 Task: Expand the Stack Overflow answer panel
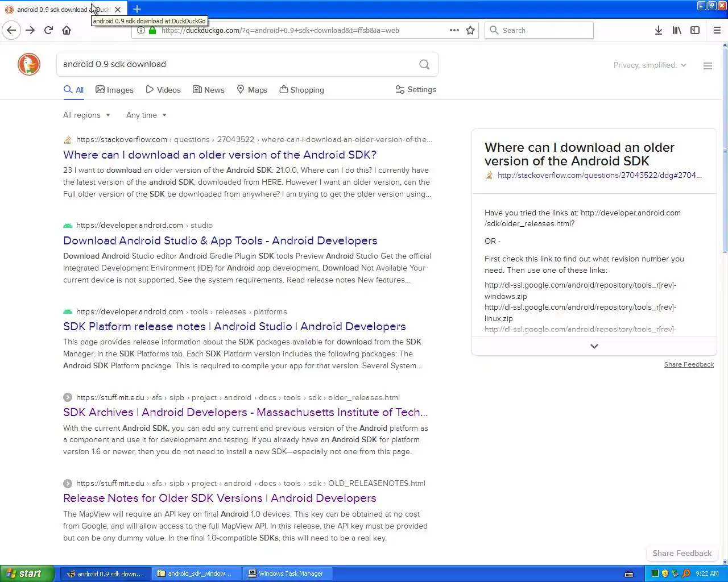(x=594, y=346)
